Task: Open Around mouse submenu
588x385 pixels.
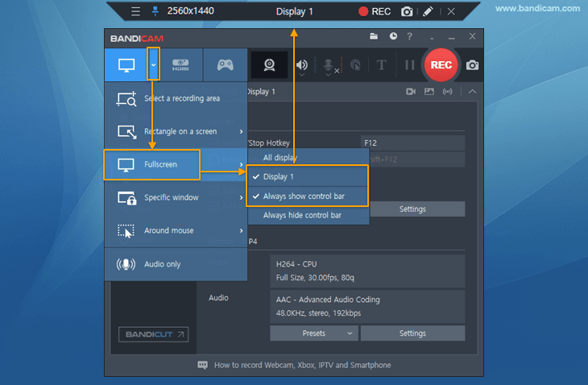Action: (x=176, y=230)
